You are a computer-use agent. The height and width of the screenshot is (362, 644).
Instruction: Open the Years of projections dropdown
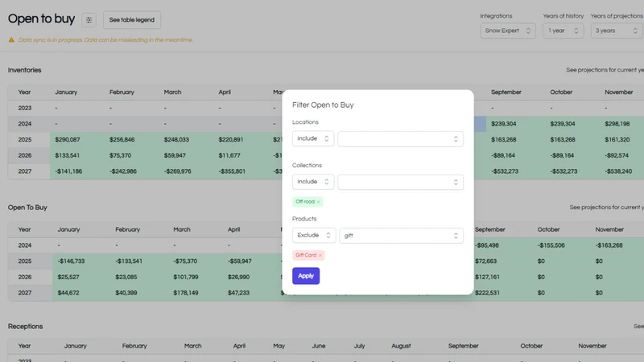pos(617,31)
